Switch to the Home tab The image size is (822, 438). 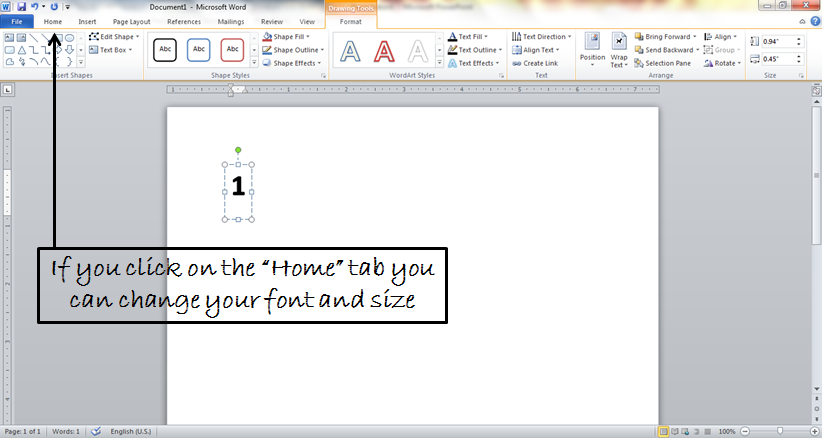(x=53, y=21)
